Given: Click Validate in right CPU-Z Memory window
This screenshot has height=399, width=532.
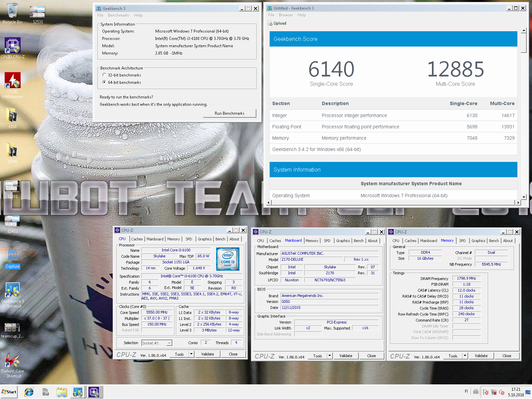Looking at the screenshot, I should pos(481,356).
